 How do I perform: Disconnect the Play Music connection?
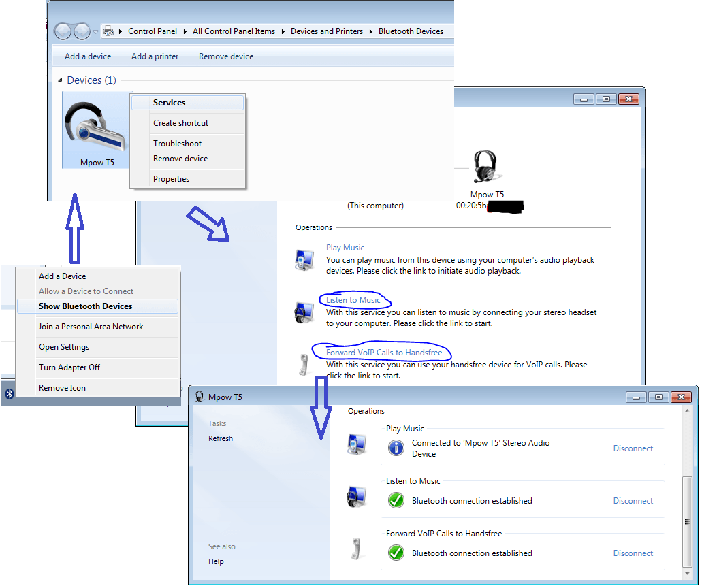click(633, 448)
